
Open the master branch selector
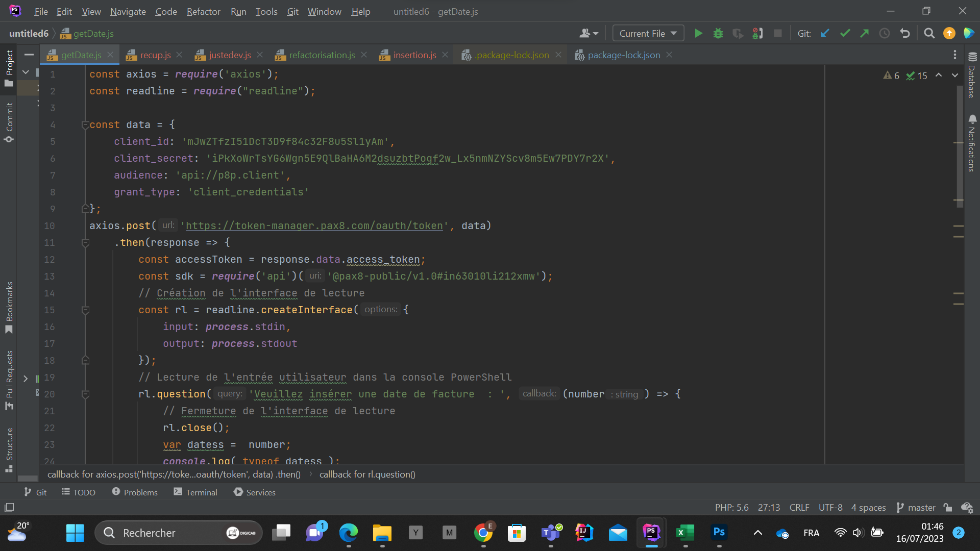point(916,508)
